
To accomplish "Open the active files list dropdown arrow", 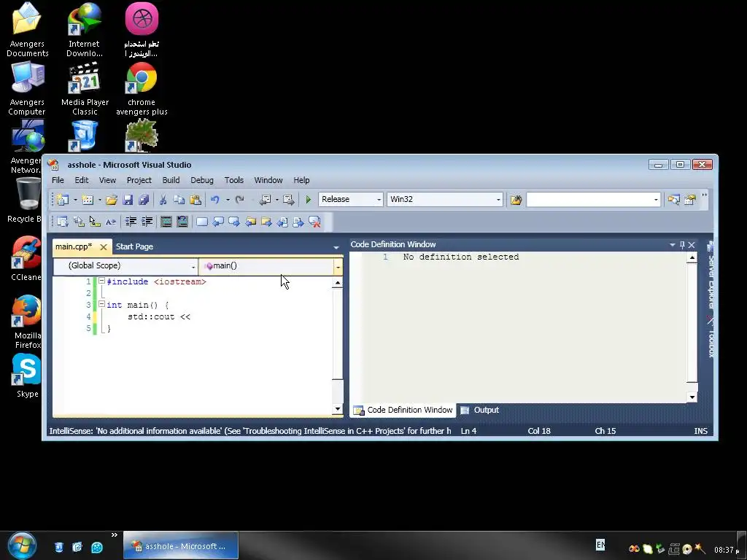I will [x=336, y=247].
